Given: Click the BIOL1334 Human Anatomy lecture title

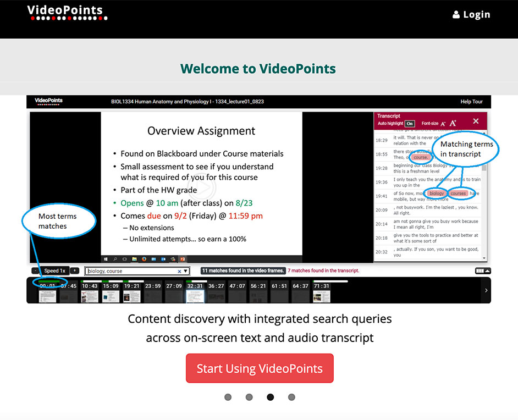Looking at the screenshot, I should pos(188,102).
